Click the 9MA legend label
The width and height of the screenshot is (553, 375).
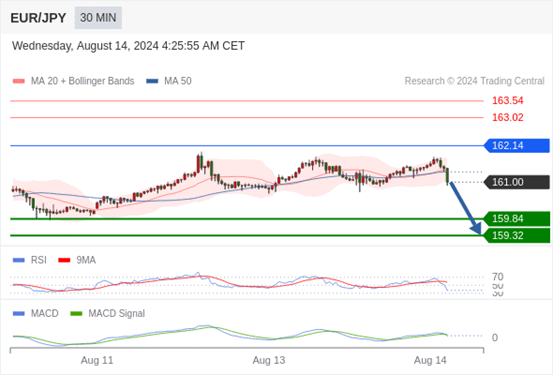coord(86,260)
